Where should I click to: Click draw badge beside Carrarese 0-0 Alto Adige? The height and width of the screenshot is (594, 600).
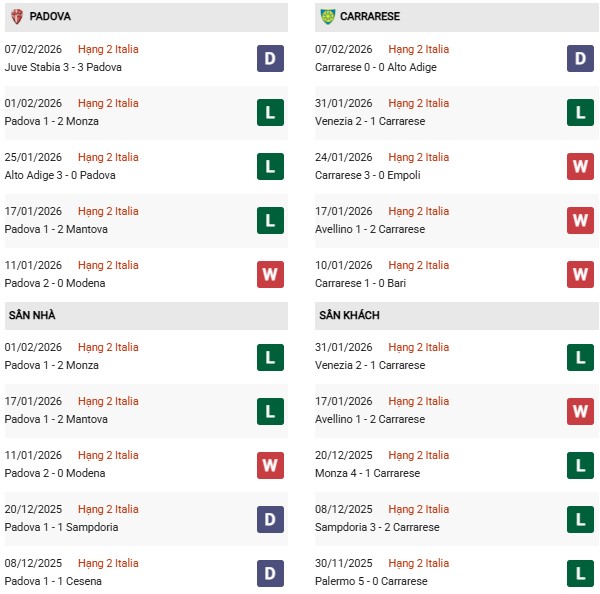(581, 58)
